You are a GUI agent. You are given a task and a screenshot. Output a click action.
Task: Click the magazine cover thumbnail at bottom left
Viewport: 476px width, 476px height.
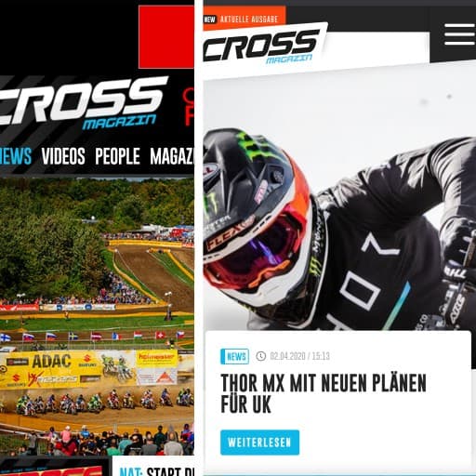point(54,467)
